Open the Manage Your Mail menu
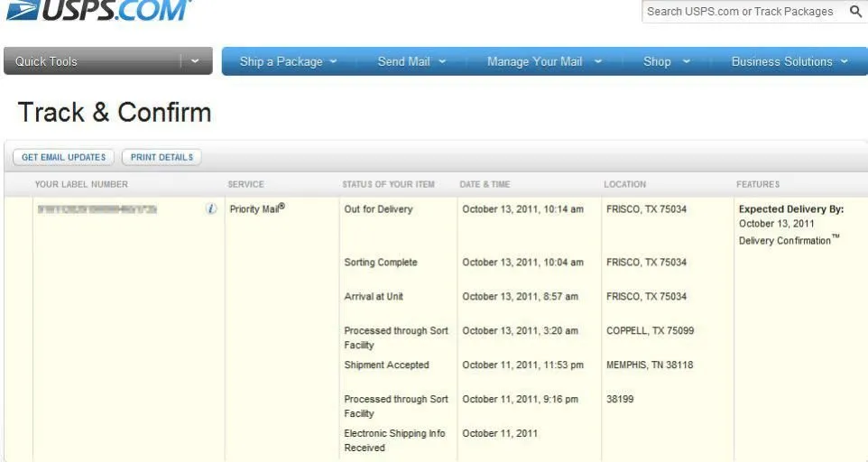This screenshot has height=462, width=868. click(x=545, y=61)
